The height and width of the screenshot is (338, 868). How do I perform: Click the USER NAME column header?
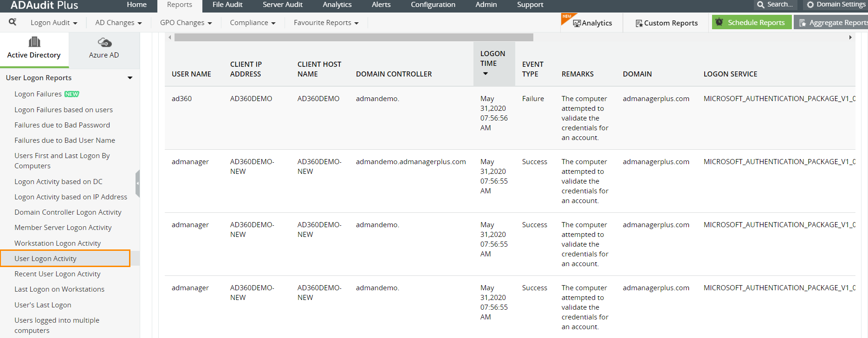coord(191,74)
